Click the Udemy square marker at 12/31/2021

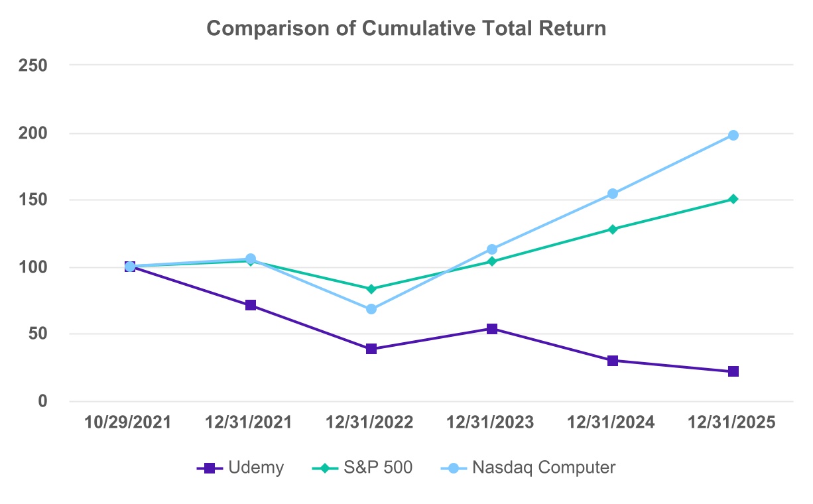pyautogui.click(x=251, y=305)
